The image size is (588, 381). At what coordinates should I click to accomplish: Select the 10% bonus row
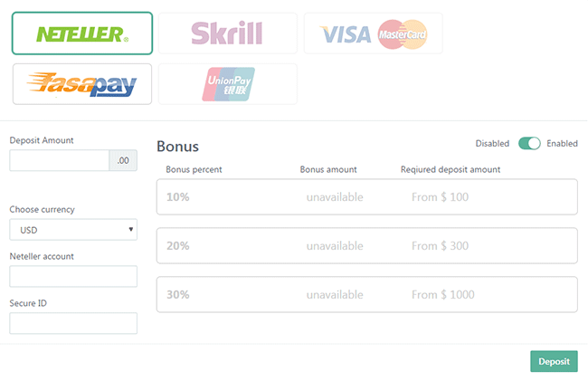coord(366,196)
